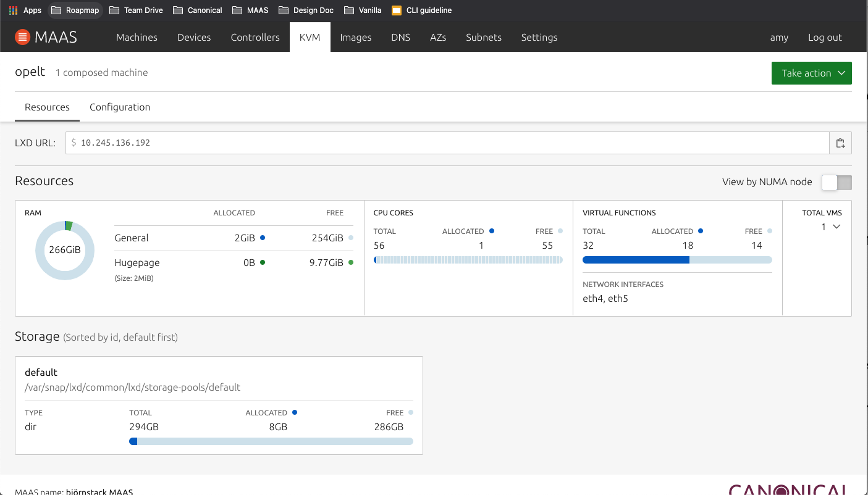868x495 pixels.
Task: Click the RAM donut chart
Action: click(x=65, y=250)
